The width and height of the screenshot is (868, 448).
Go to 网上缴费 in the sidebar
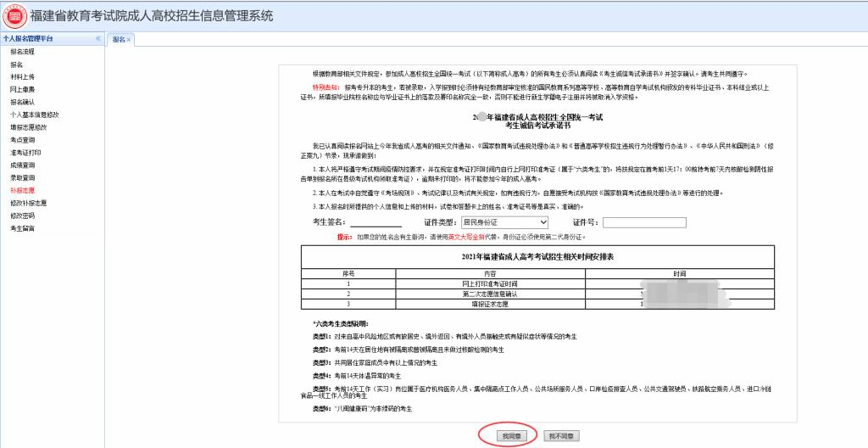coord(22,89)
